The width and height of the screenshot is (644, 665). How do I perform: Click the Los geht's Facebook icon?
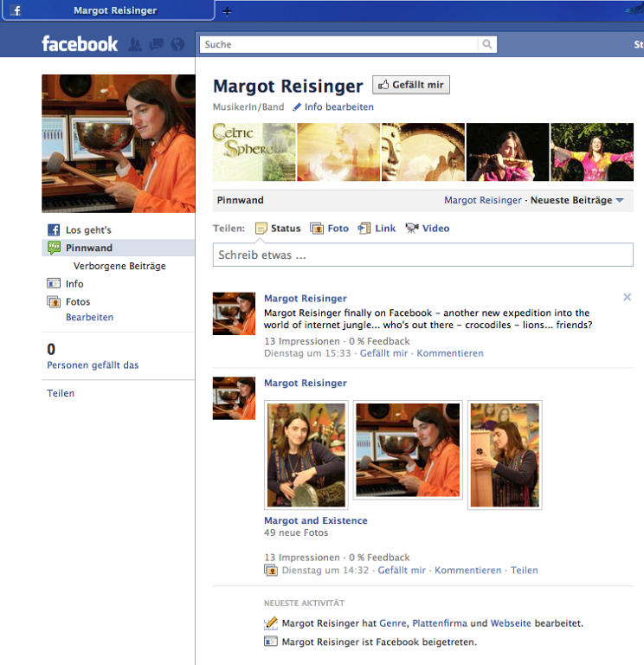click(54, 229)
